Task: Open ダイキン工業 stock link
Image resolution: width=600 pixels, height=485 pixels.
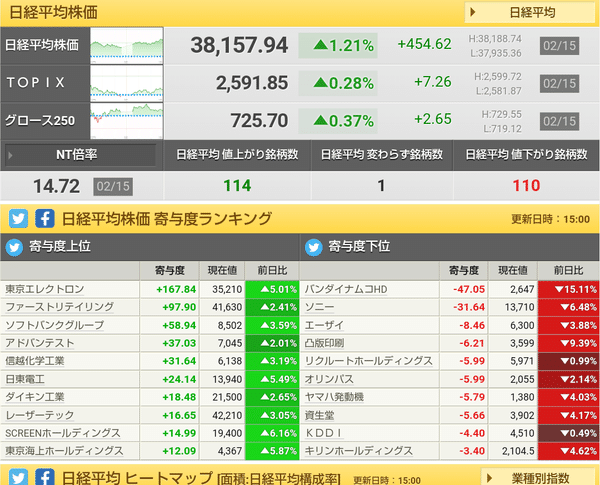Action: [35, 397]
